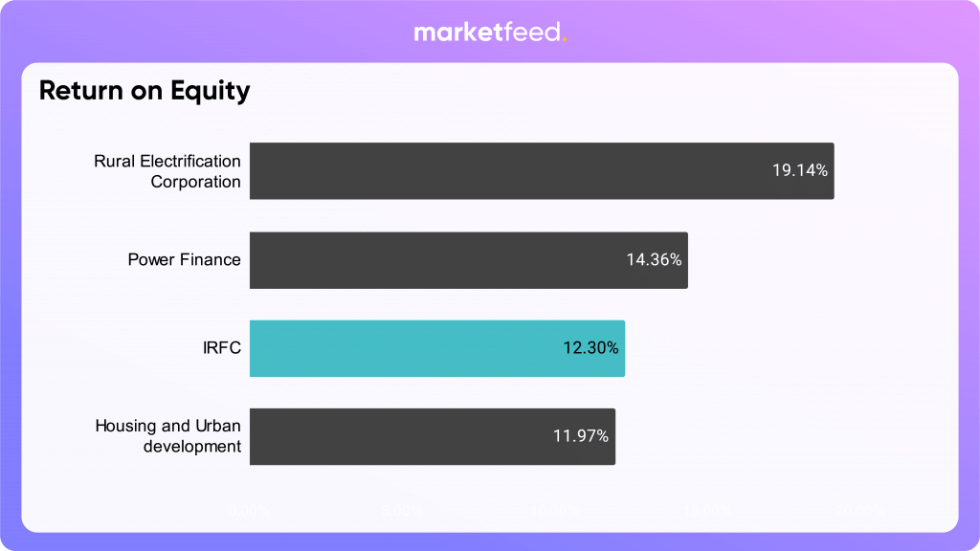This screenshot has height=551, width=980.
Task: Click the Power Finance label
Action: [x=185, y=259]
